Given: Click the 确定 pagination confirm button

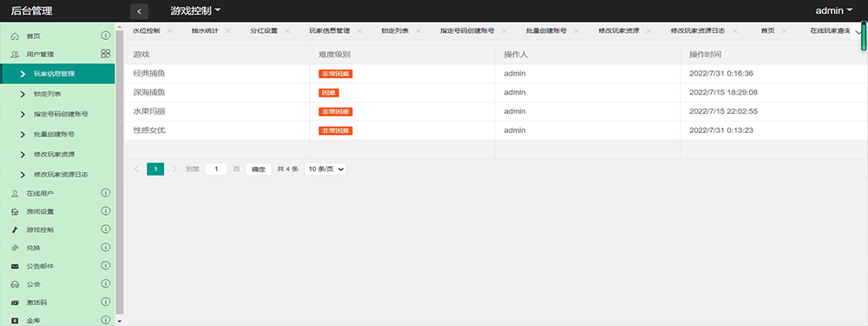Looking at the screenshot, I should 259,170.
